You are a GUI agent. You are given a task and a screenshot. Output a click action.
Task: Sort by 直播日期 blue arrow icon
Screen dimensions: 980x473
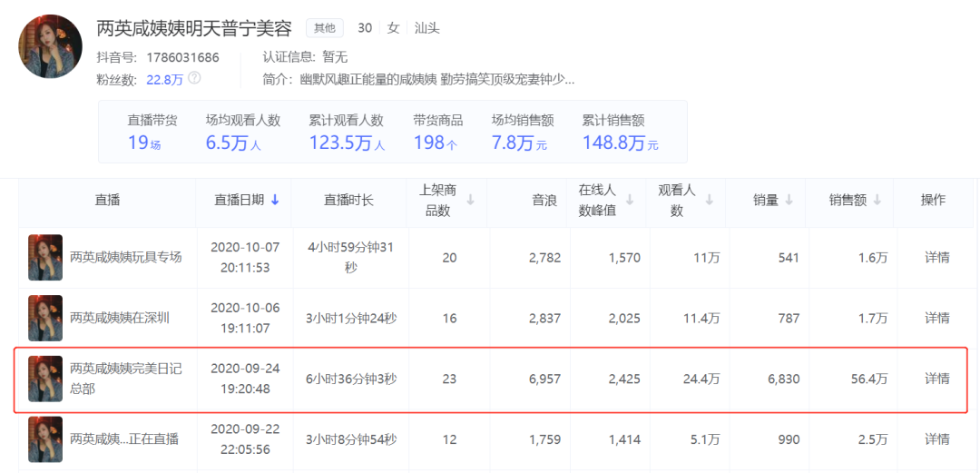(275, 200)
